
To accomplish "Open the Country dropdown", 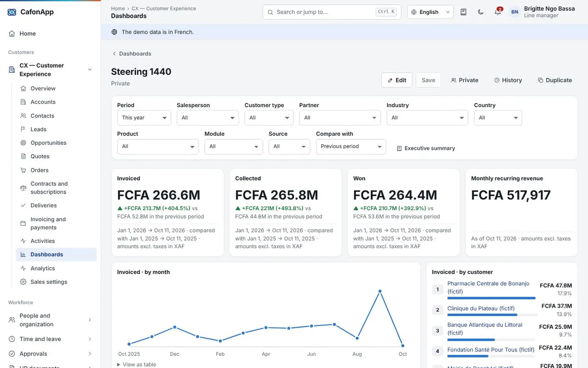I will click(498, 118).
